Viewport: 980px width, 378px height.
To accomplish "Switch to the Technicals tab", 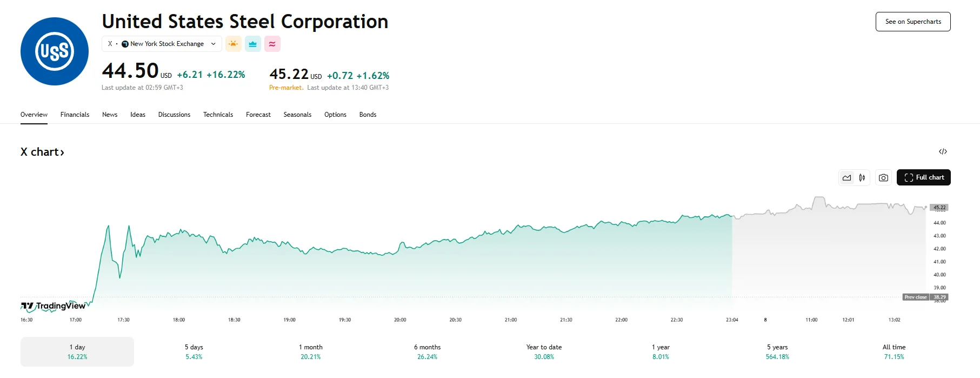I will tap(218, 115).
